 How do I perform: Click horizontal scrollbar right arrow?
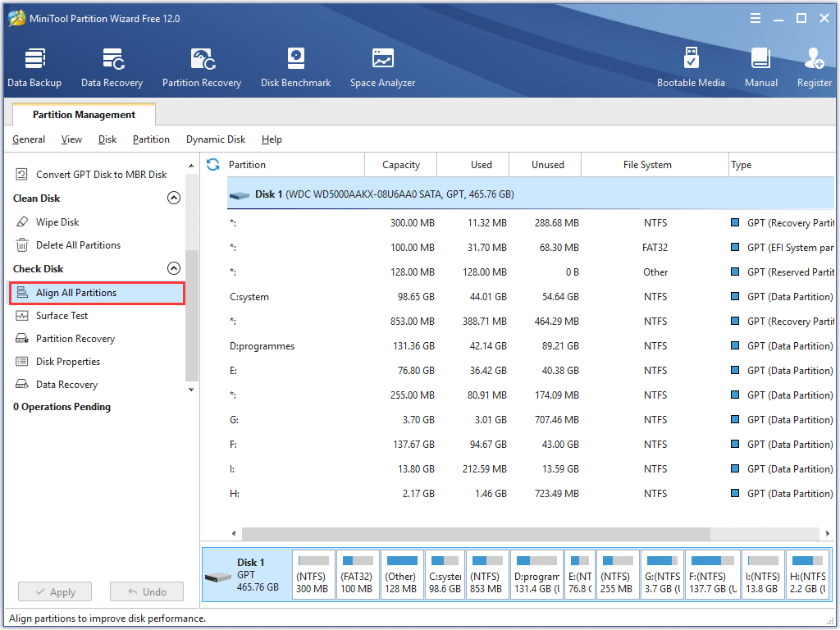pyautogui.click(x=827, y=533)
